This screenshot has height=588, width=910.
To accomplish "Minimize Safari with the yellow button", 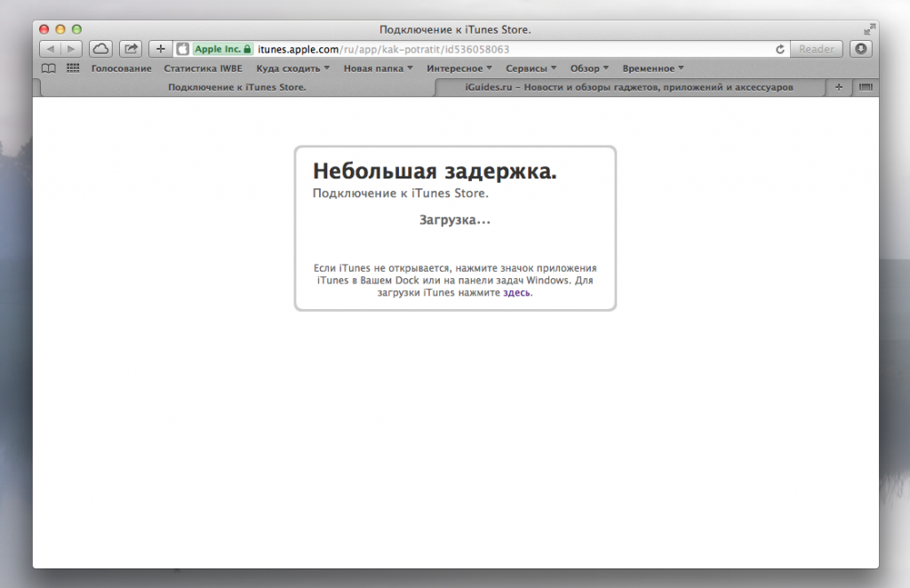I will click(60, 29).
